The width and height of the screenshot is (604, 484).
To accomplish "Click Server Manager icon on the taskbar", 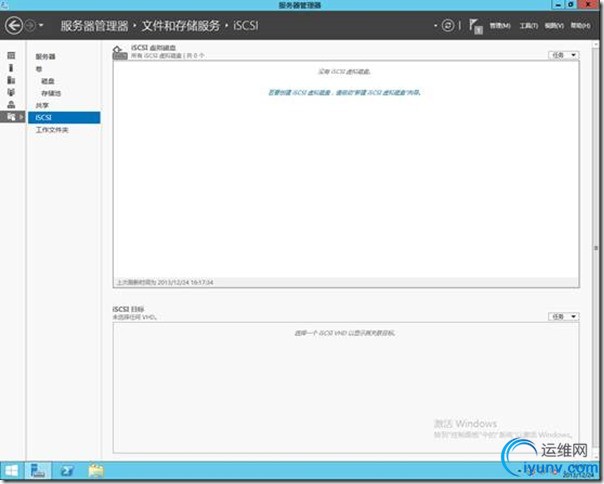I will pos(38,471).
